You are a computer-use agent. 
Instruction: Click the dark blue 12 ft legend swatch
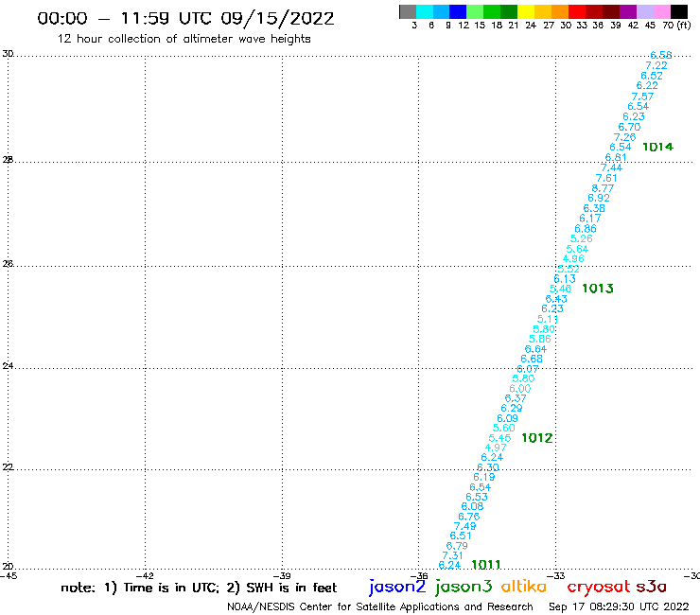458,11
